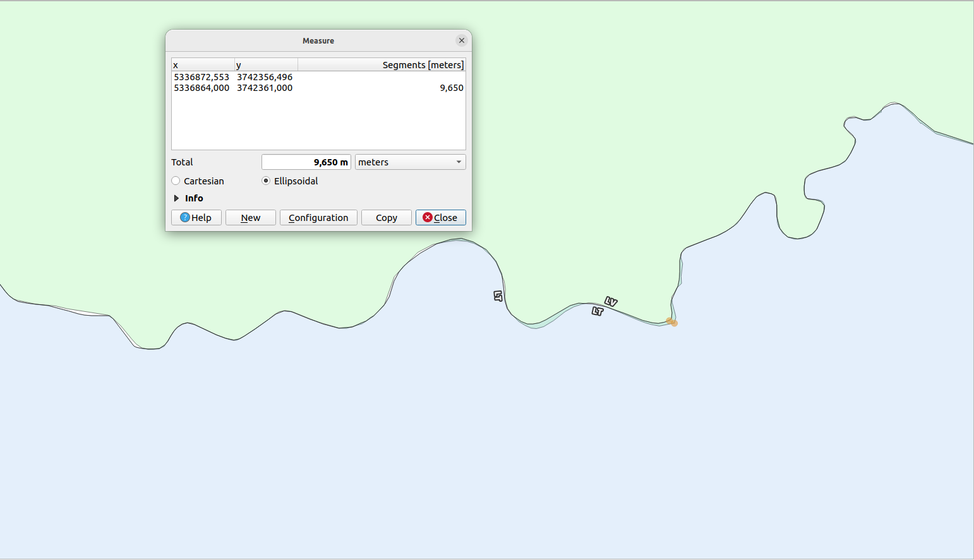The height and width of the screenshot is (560, 974).
Task: Close Measure dialog via title bar X
Action: (462, 40)
